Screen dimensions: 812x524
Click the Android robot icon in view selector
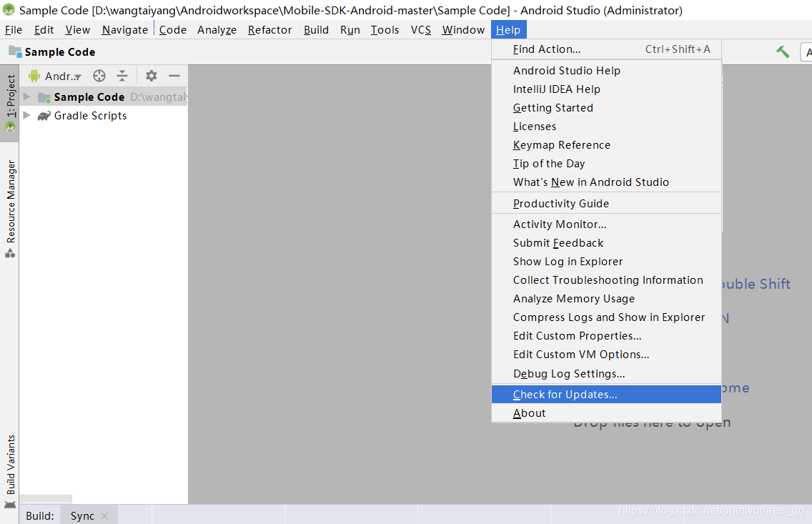[34, 76]
